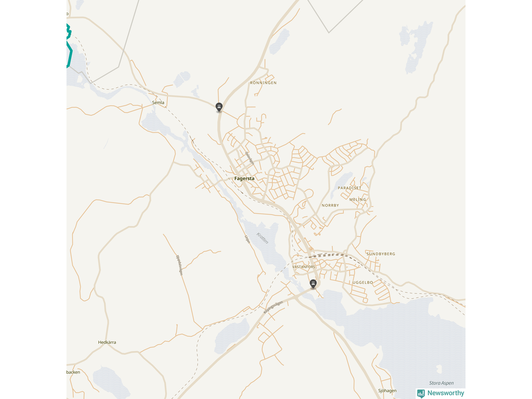The width and height of the screenshot is (532, 399).
Task: Click the car marker near Rönningen
Action: pyautogui.click(x=219, y=107)
